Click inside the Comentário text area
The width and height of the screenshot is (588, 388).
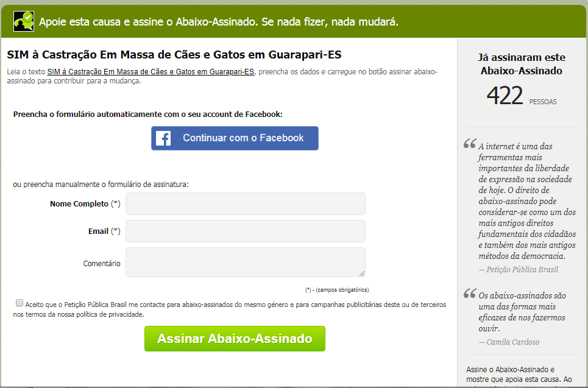[x=245, y=262]
